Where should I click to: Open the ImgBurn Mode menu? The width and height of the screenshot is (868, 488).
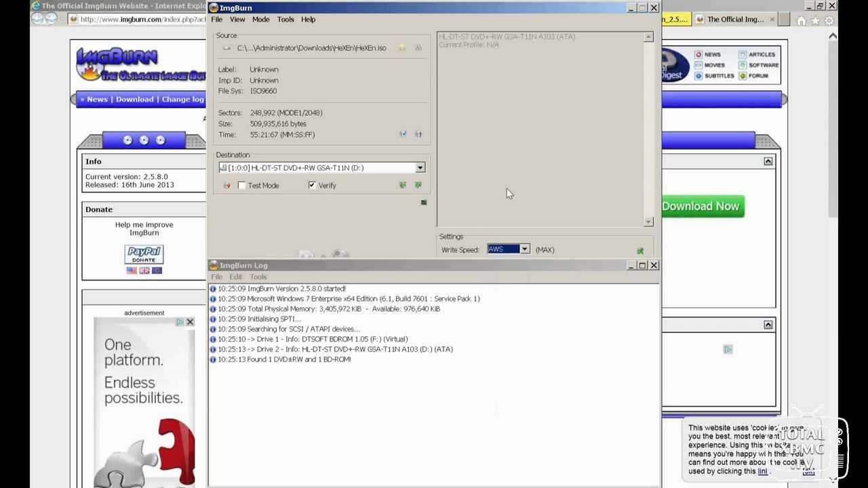point(261,20)
